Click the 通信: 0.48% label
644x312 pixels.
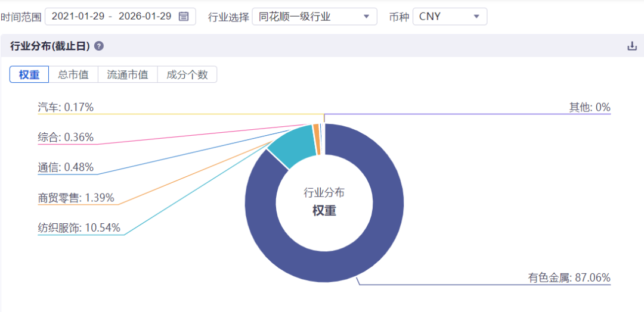coord(66,167)
